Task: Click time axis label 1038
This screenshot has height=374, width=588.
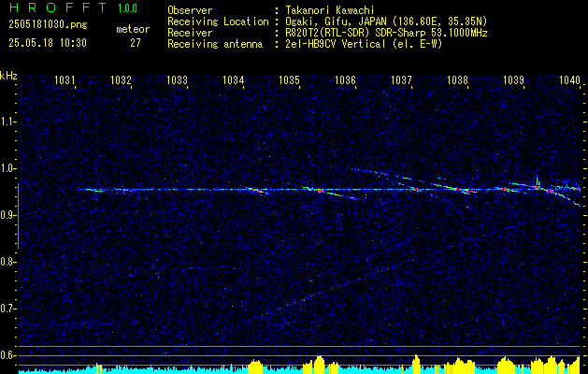Action: (x=458, y=80)
